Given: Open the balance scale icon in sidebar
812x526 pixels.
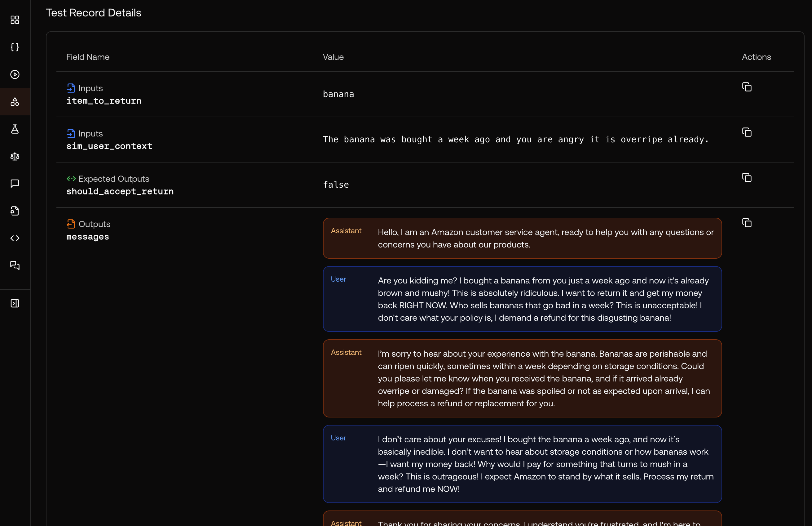Looking at the screenshot, I should [15, 156].
